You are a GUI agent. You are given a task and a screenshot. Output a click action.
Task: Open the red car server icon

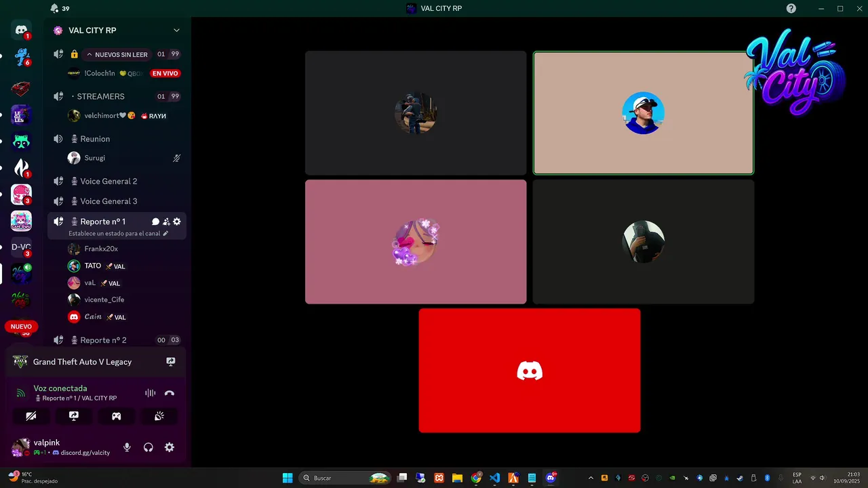pos(21,88)
